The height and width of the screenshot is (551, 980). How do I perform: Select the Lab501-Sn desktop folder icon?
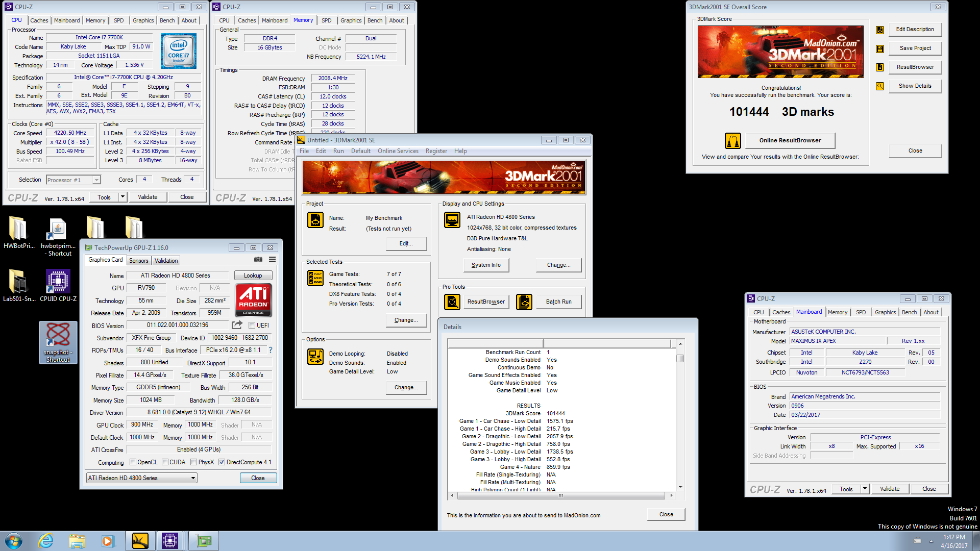click(19, 286)
